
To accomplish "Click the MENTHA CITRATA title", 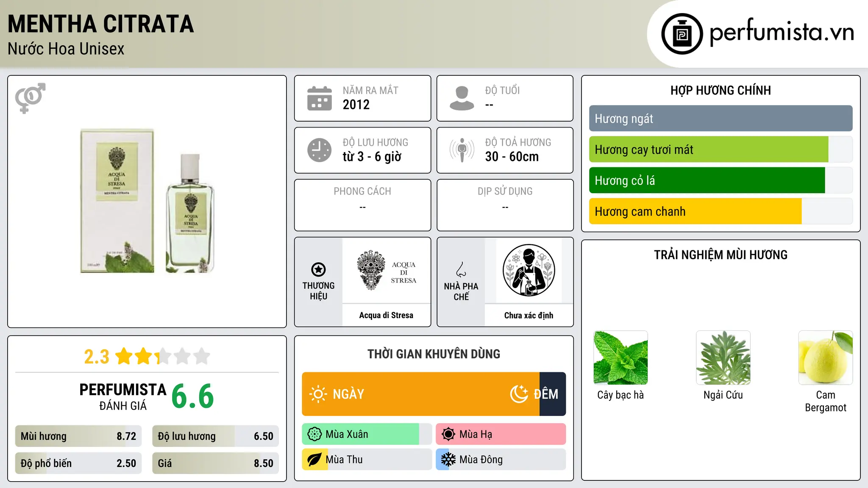I will 101,24.
